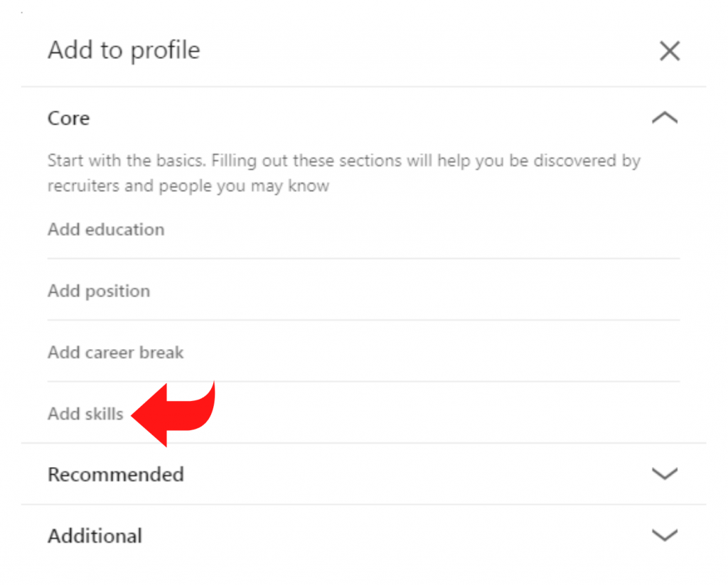Select Add skills indicated by the arrow
Screen dimensions: 728x585
(85, 414)
